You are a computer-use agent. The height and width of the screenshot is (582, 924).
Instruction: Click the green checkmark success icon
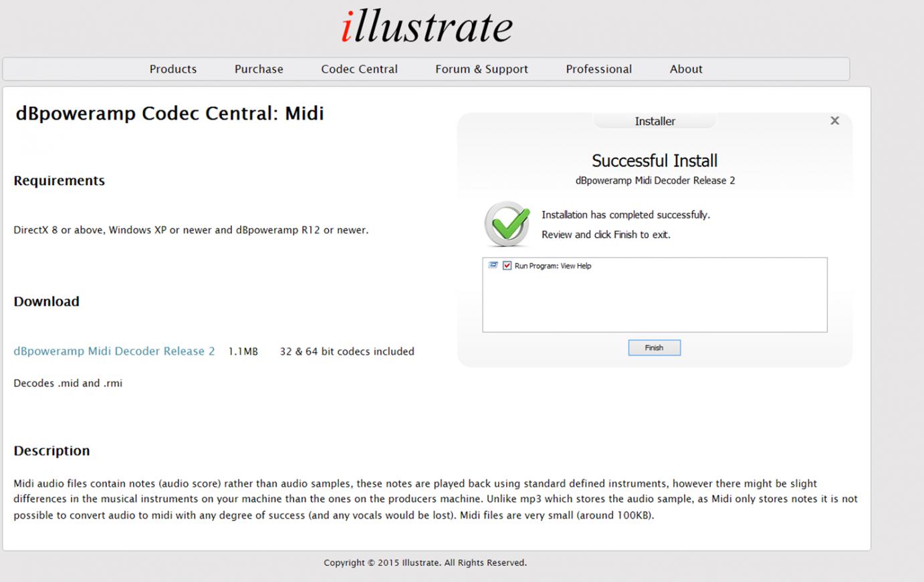coord(507,224)
